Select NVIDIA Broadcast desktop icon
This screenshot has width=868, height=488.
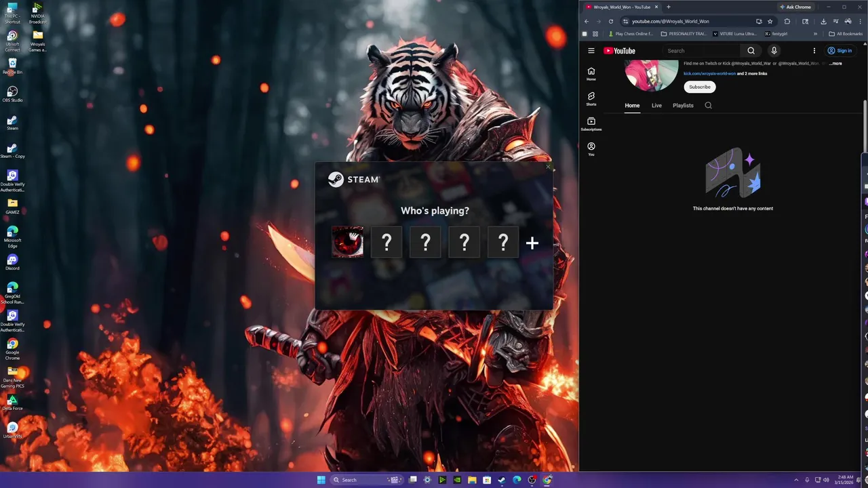pos(38,13)
